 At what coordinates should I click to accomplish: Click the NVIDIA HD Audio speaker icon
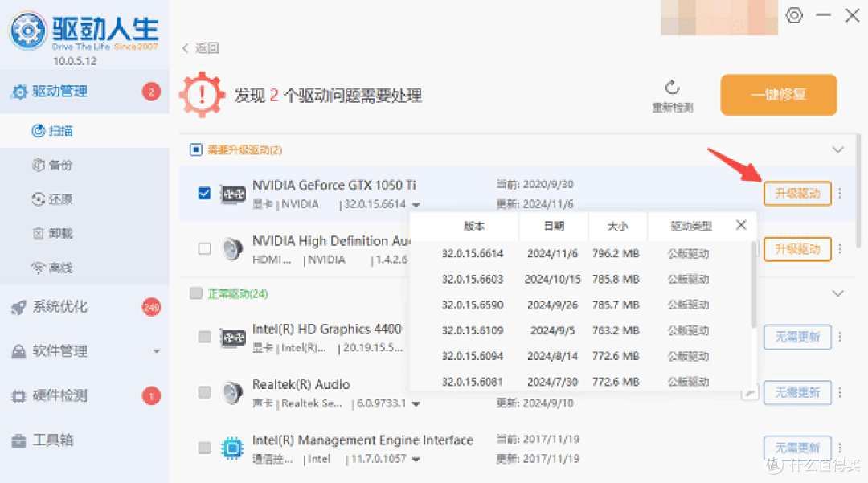(x=233, y=249)
